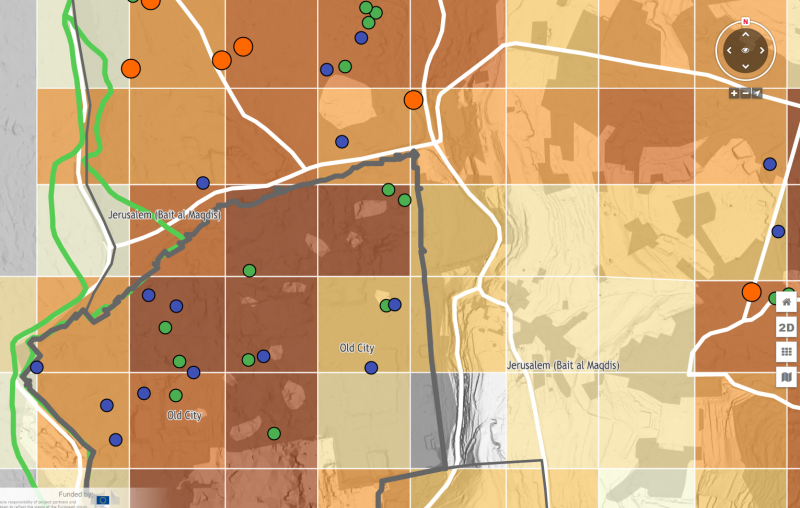Switch the map to 2D mode

pos(787,327)
